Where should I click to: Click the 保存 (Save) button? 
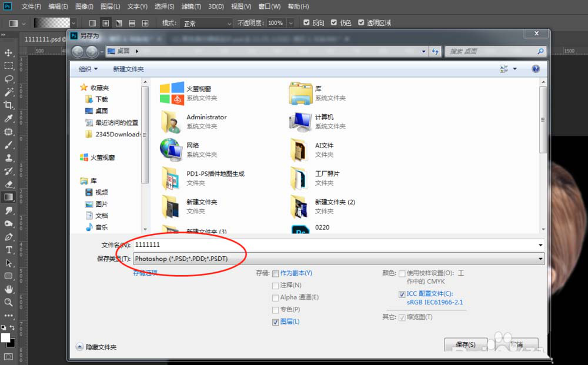click(x=465, y=344)
